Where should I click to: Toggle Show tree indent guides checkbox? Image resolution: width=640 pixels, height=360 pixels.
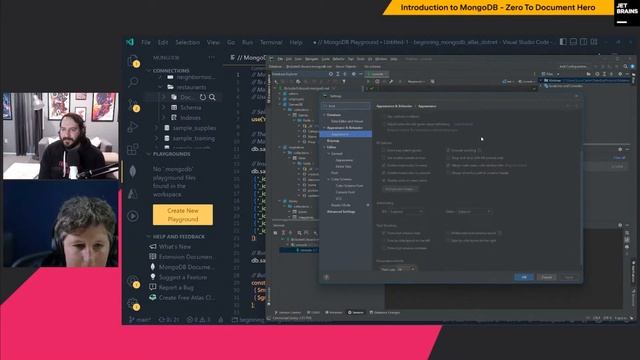click(x=384, y=151)
